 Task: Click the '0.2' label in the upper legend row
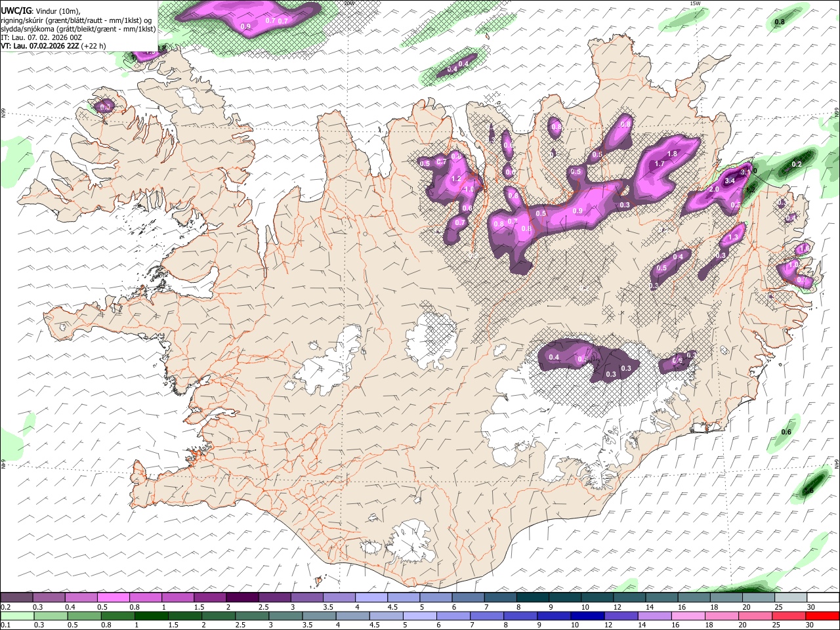[x=5, y=607]
